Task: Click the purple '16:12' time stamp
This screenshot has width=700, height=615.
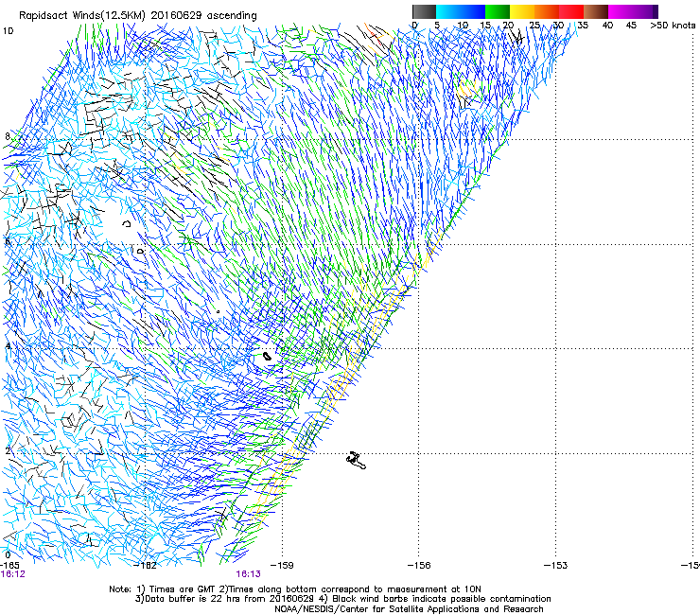Action: coord(13,574)
